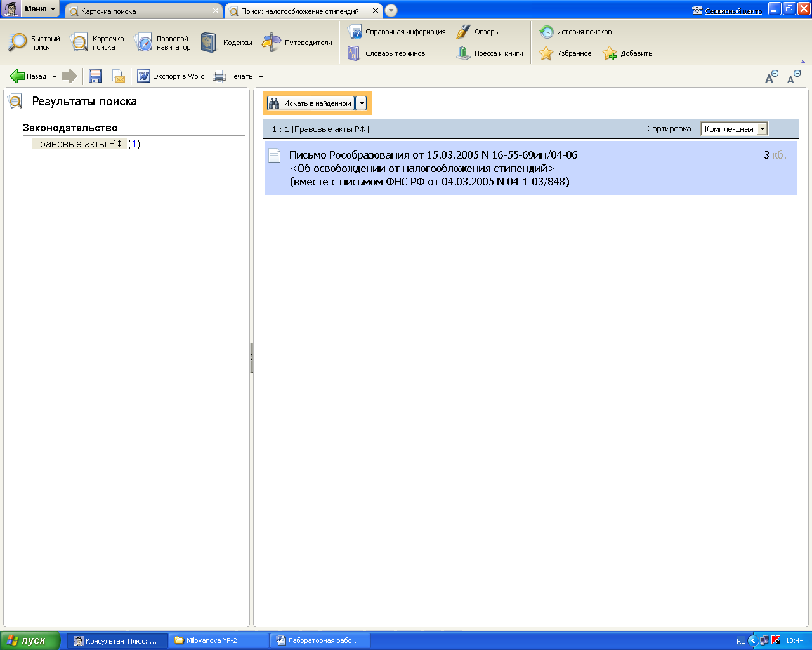Open the tab list dropdown arrow
The image size is (812, 650).
(391, 11)
